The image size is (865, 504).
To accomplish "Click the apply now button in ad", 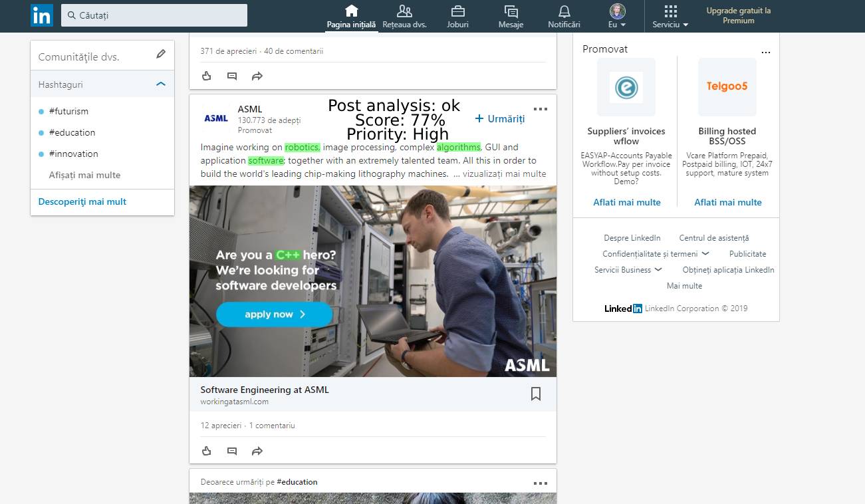I will (x=274, y=315).
